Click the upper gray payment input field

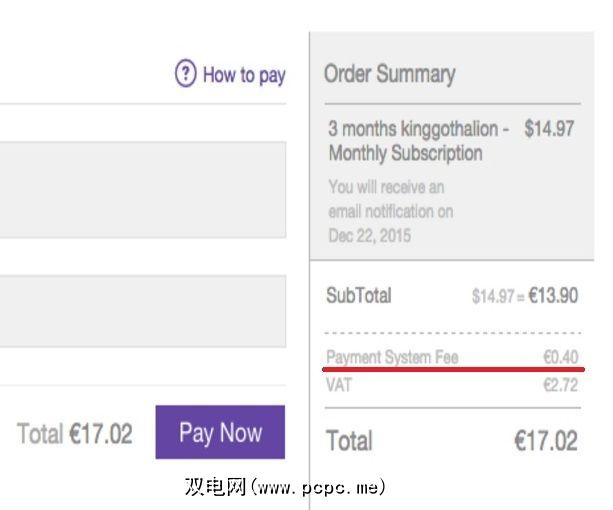point(142,189)
